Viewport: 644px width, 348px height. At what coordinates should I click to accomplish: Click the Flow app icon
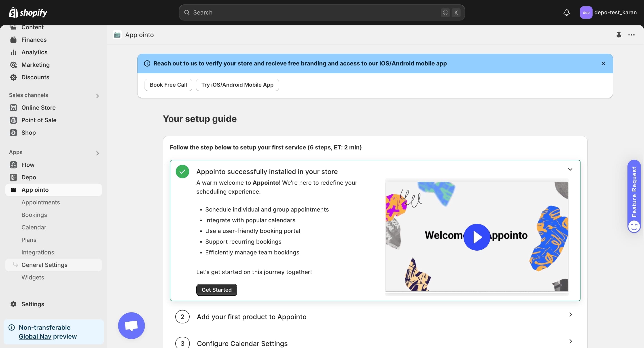(13, 165)
